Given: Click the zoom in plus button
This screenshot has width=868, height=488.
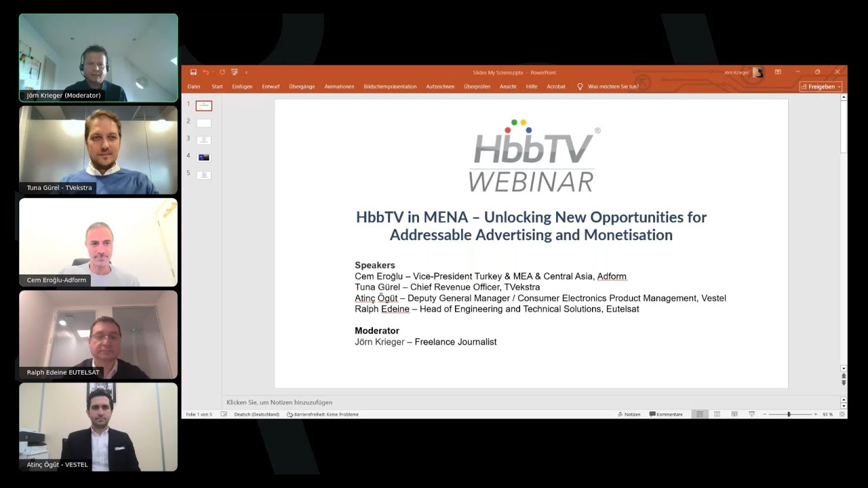Looking at the screenshot, I should tap(815, 414).
